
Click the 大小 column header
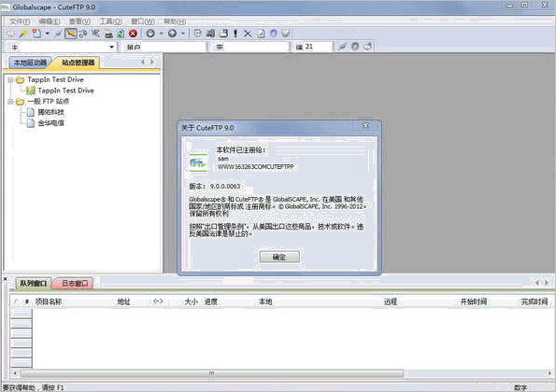click(x=191, y=301)
